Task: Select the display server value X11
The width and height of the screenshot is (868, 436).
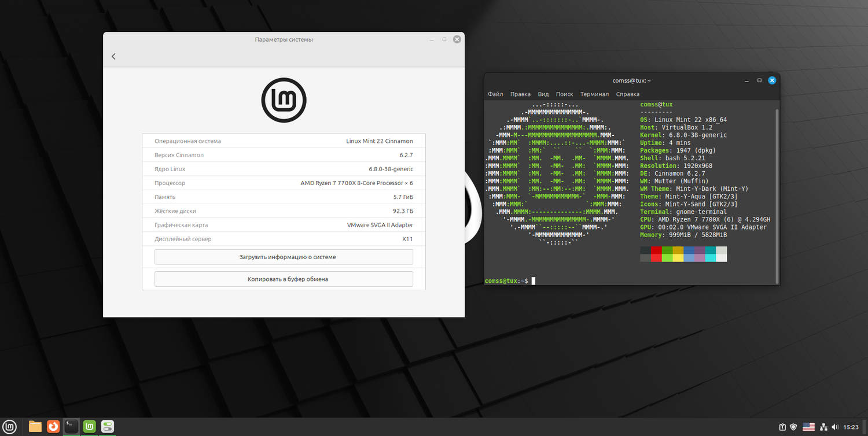Action: (408, 239)
